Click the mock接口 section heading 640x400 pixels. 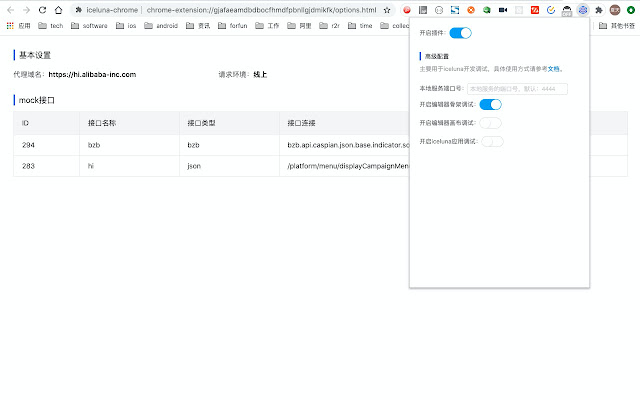point(37,100)
